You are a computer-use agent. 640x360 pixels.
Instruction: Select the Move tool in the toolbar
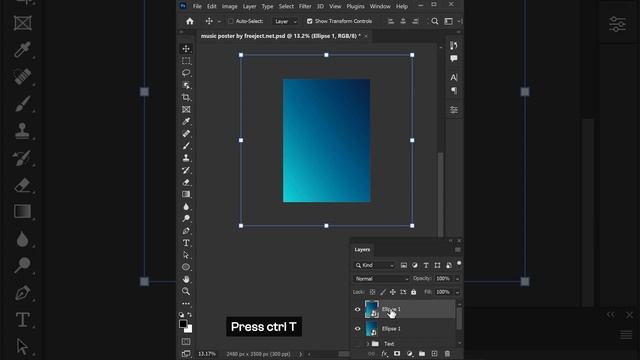186,49
